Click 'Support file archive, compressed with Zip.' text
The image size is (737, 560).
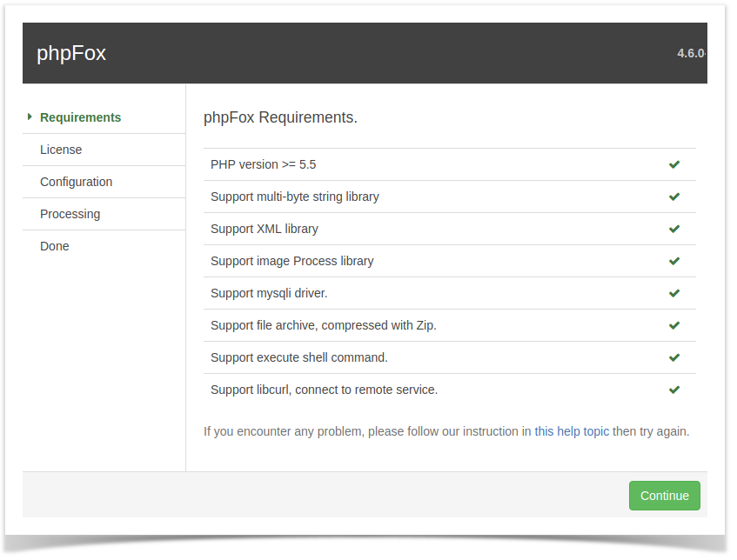pos(324,325)
